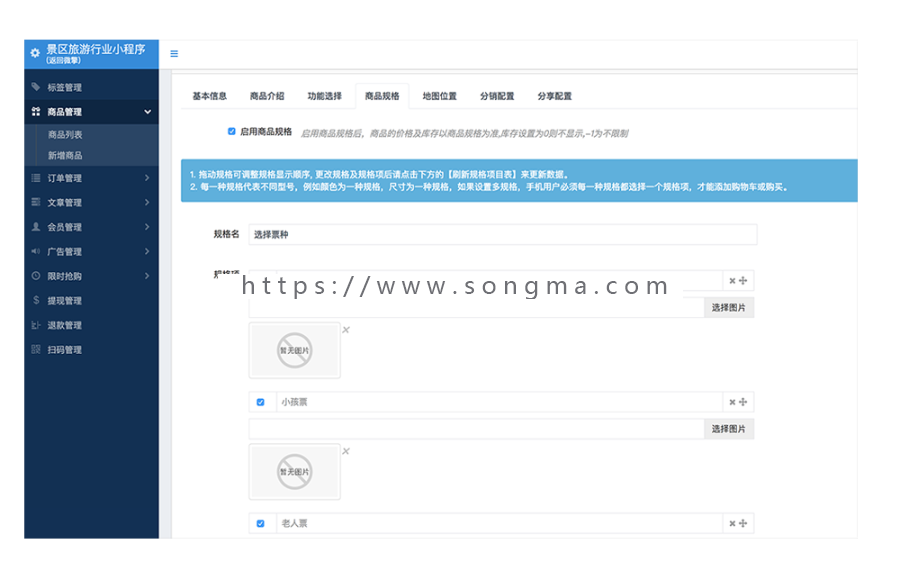Screen dimensions: 900x571
Task: Open the 功能选择 tab
Action: pos(325,96)
